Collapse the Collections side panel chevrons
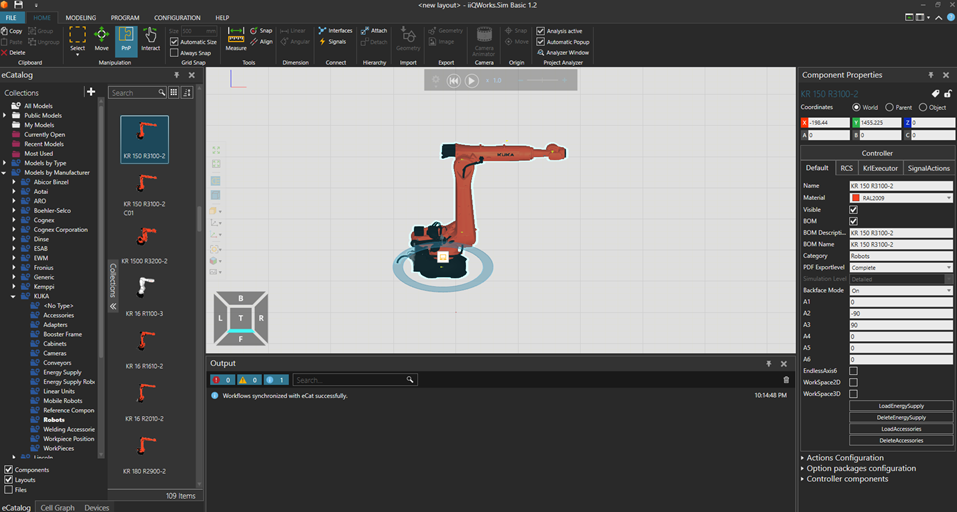 tap(113, 306)
